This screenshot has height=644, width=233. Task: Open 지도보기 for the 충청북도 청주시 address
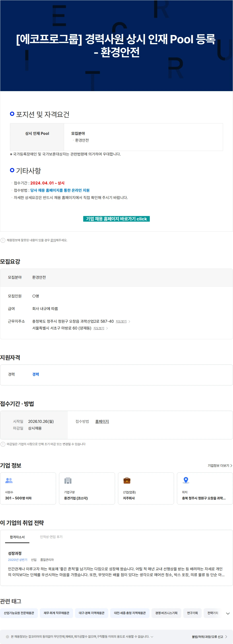coord(121,321)
